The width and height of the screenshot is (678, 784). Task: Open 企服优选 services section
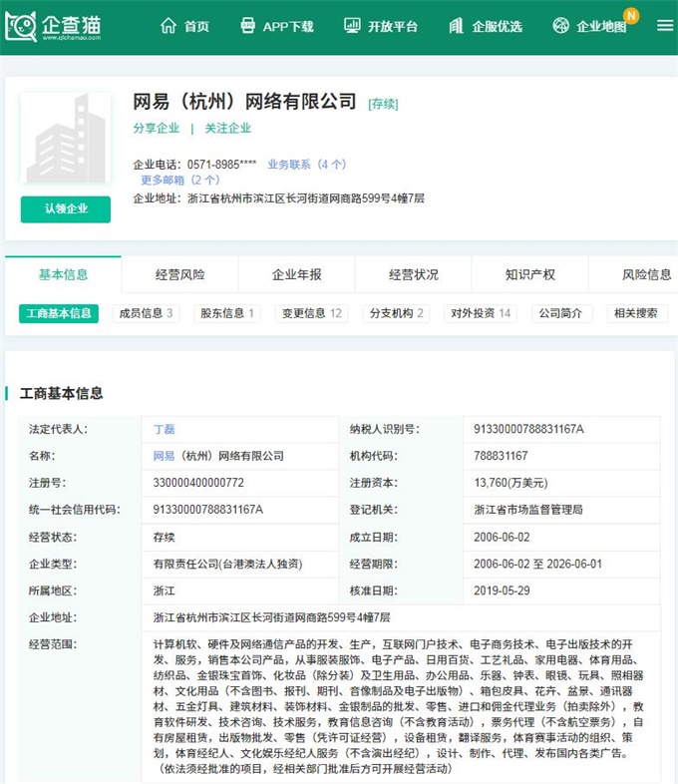coord(486,26)
